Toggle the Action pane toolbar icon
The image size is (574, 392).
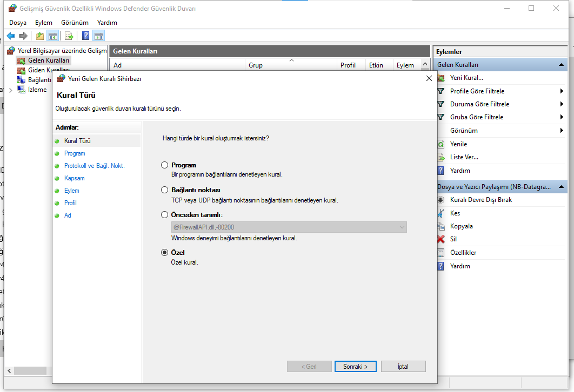(99, 36)
